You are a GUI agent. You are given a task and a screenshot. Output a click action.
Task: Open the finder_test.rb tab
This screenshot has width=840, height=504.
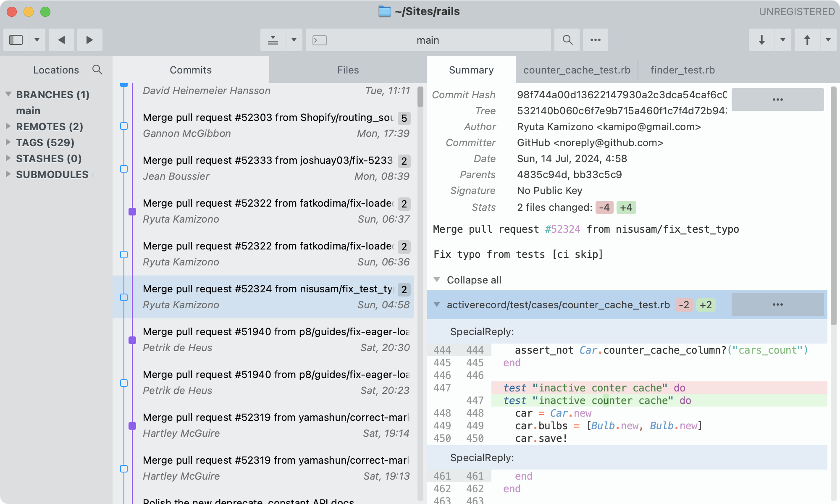(x=682, y=70)
